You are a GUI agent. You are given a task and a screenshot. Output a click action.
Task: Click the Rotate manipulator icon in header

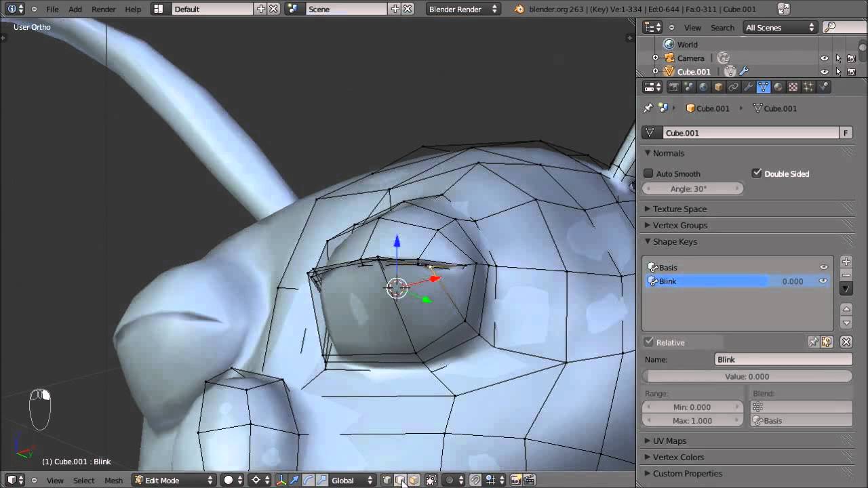[308, 480]
